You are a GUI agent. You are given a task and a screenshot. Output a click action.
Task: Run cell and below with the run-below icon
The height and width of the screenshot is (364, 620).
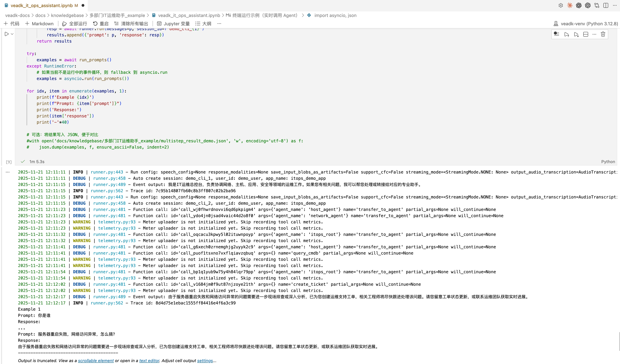coord(576,34)
